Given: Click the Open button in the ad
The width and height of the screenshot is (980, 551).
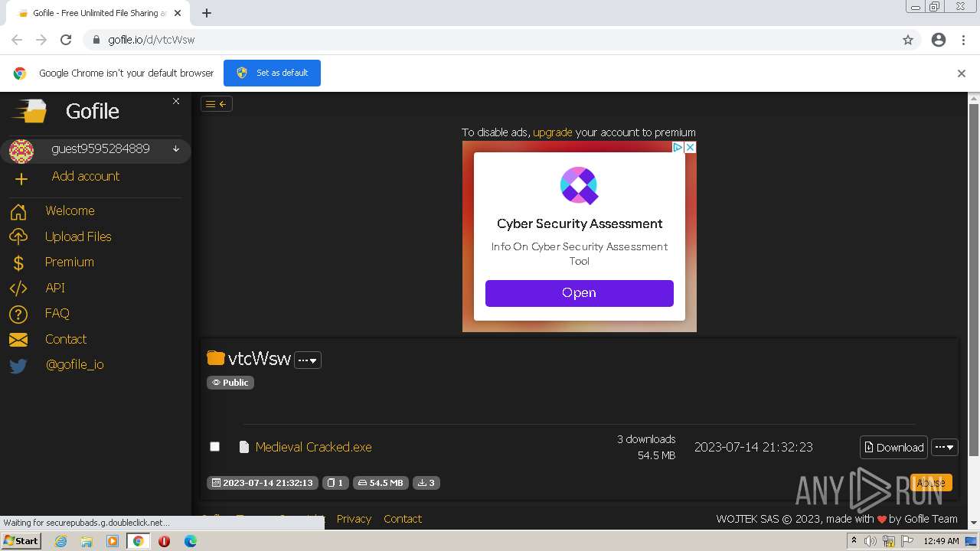Looking at the screenshot, I should click(580, 293).
